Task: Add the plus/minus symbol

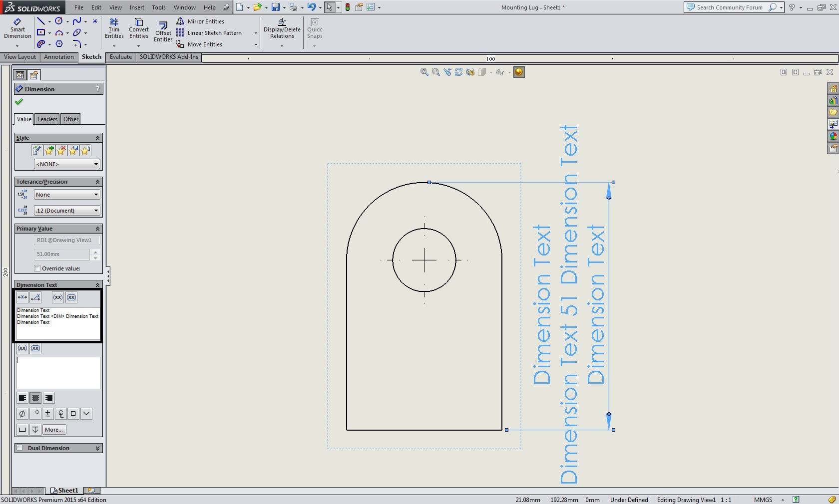Action: tap(48, 414)
